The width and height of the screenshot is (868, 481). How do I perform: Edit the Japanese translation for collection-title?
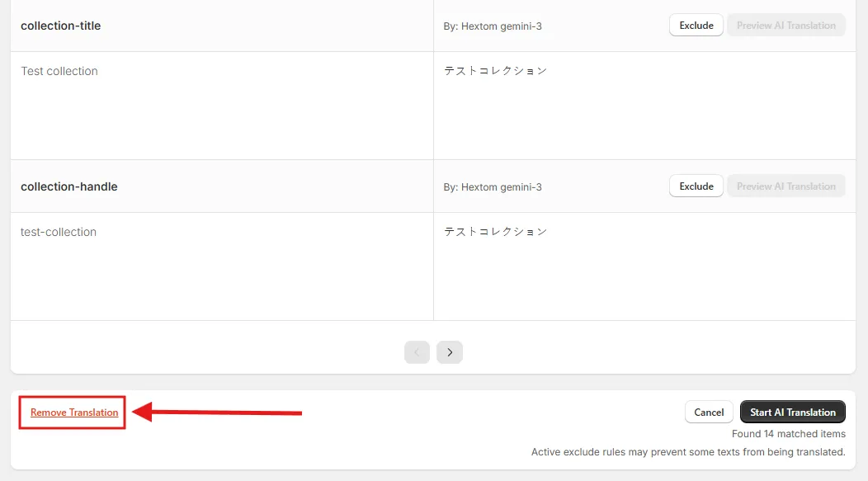[x=644, y=105]
